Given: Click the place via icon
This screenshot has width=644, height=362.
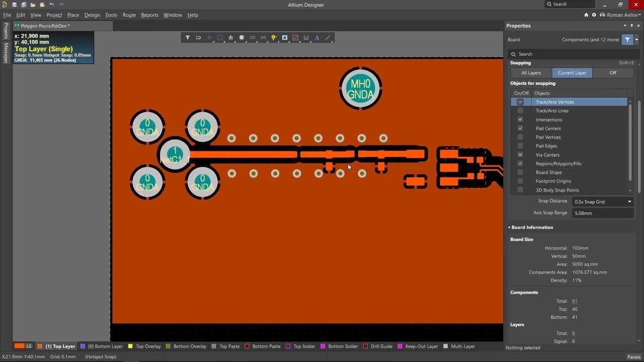Looking at the screenshot, I should [274, 38].
